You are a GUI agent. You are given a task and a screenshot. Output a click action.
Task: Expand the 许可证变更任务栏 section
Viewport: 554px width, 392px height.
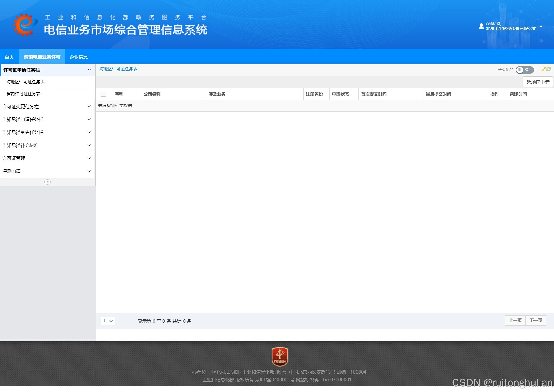click(x=46, y=107)
